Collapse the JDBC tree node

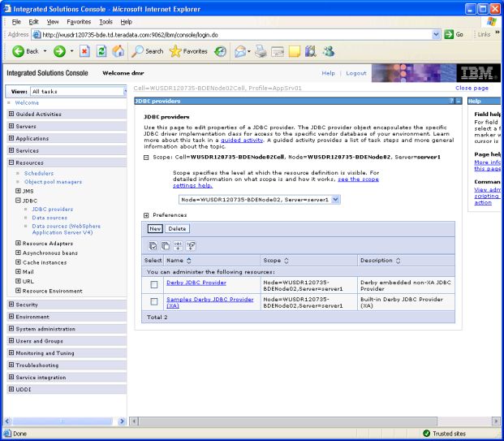pyautogui.click(x=19, y=201)
